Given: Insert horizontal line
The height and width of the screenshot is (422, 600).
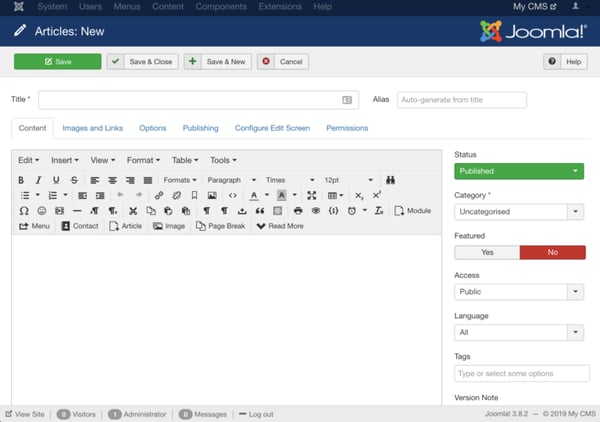Looking at the screenshot, I should tap(77, 211).
